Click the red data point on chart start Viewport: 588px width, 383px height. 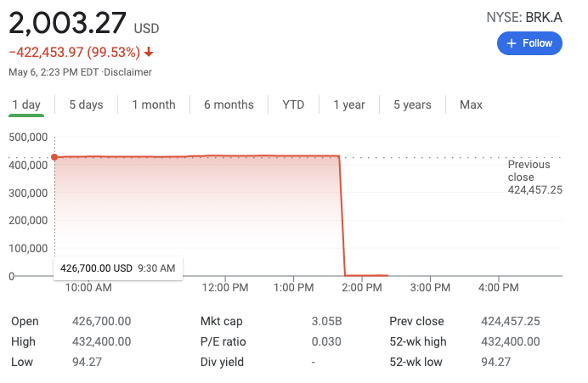pos(54,157)
